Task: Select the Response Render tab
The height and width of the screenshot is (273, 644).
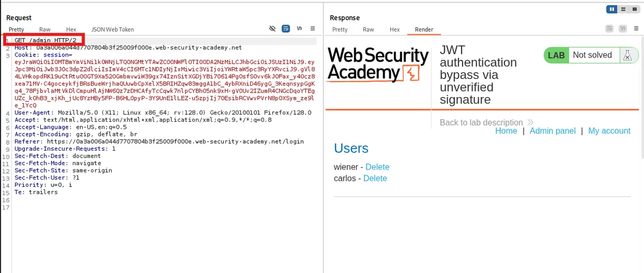Action: pos(424,29)
